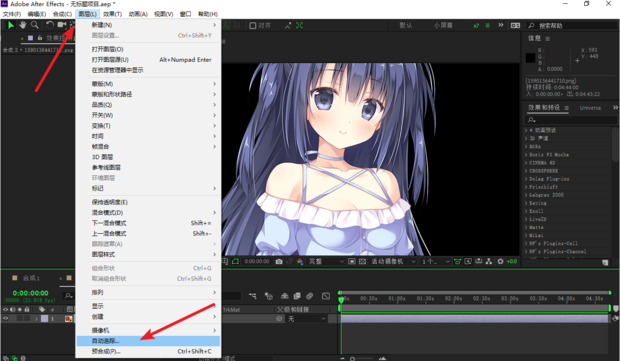
Task: Open the parent 无 dropdown for layer 1
Action: 306,319
